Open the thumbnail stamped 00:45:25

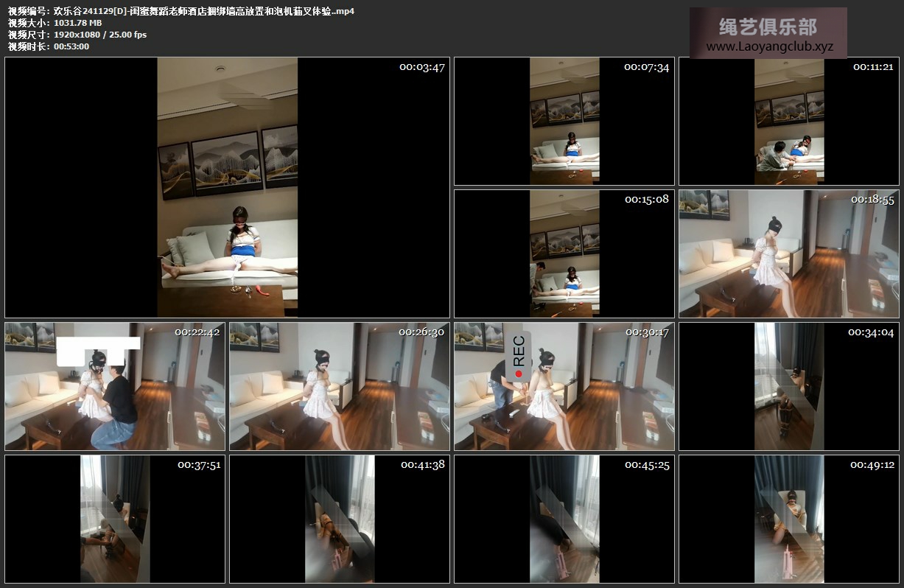pyautogui.click(x=564, y=519)
